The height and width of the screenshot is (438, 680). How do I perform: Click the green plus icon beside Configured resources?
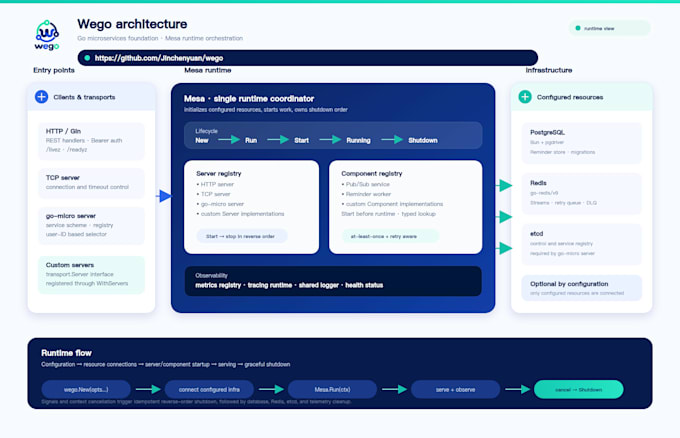[x=525, y=97]
